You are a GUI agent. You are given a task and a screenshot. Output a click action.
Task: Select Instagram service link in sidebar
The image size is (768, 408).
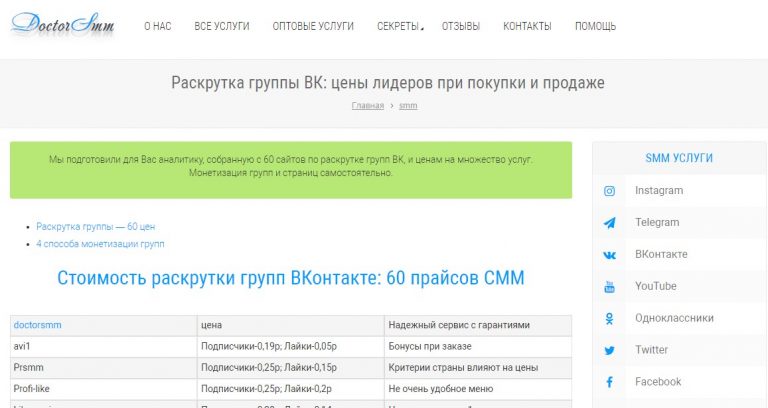point(659,191)
